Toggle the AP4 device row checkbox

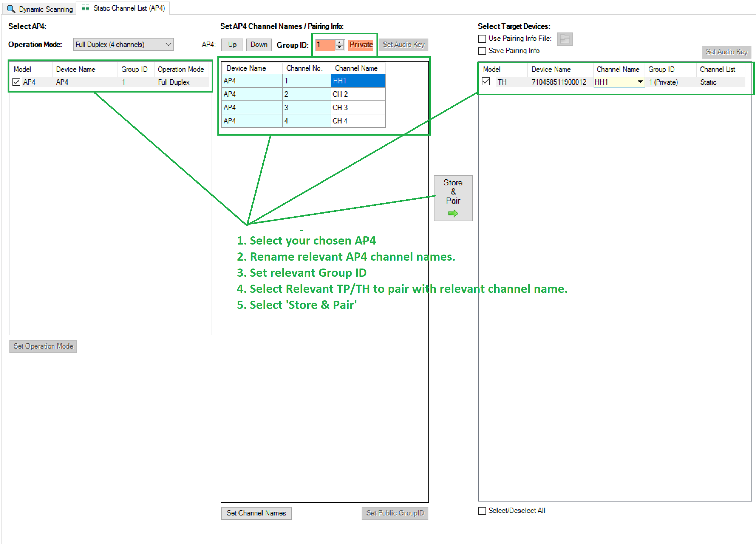(x=16, y=82)
